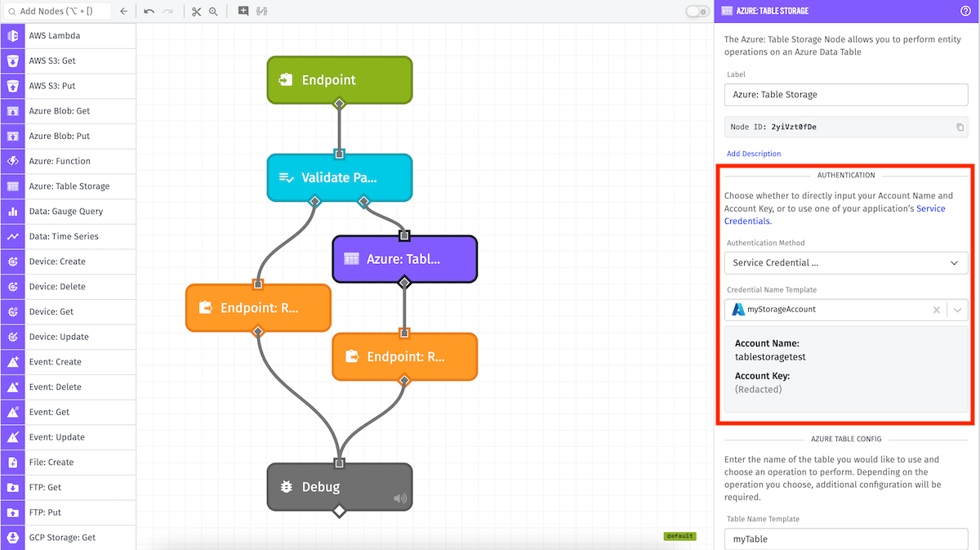Redo the last undone change
The image size is (980, 550).
click(x=167, y=11)
